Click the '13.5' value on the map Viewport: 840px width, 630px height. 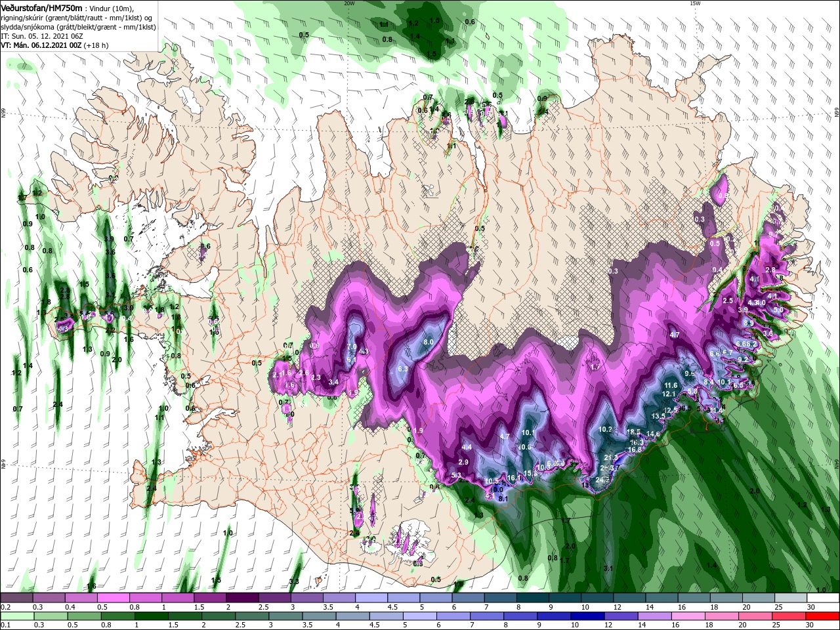658,417
